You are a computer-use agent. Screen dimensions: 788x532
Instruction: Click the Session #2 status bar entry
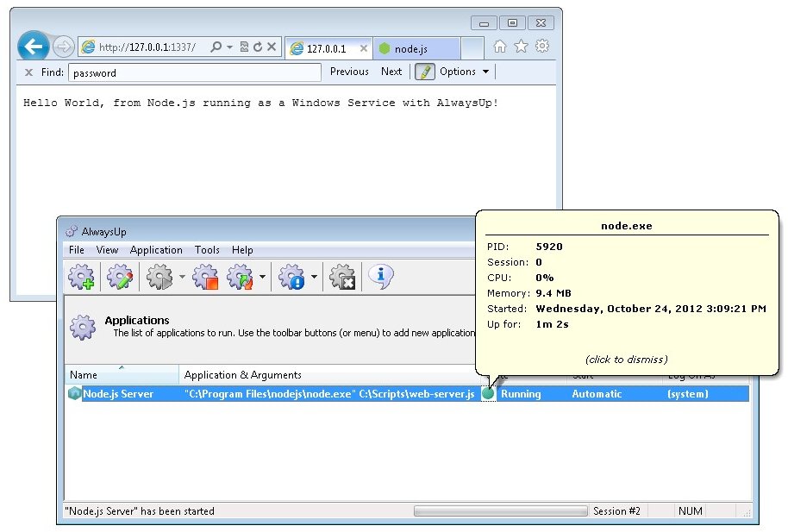616,511
